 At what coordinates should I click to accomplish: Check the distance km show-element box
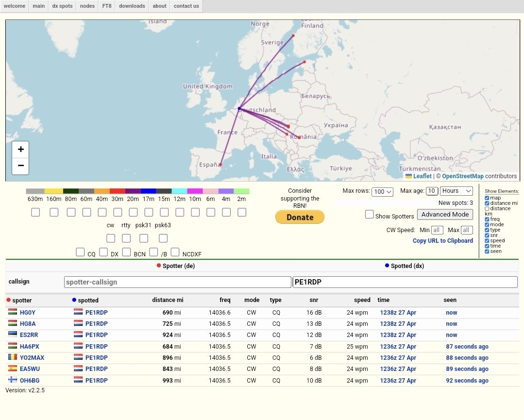click(x=487, y=208)
